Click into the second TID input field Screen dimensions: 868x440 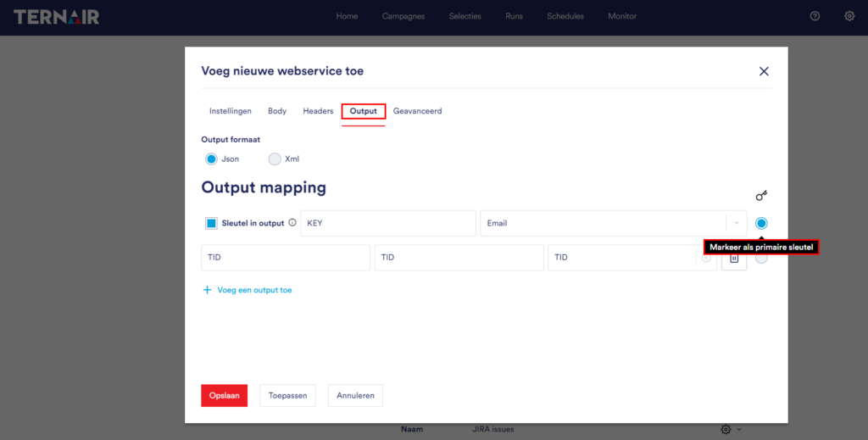click(459, 258)
